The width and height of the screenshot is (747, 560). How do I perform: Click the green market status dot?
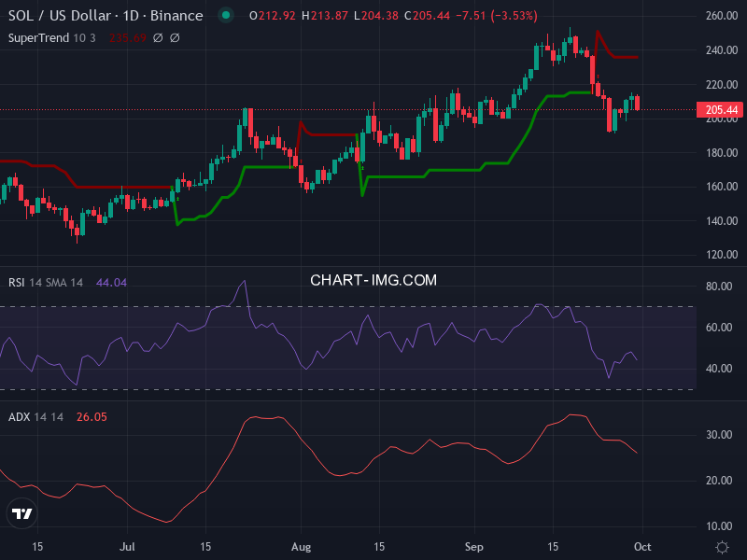coord(225,16)
